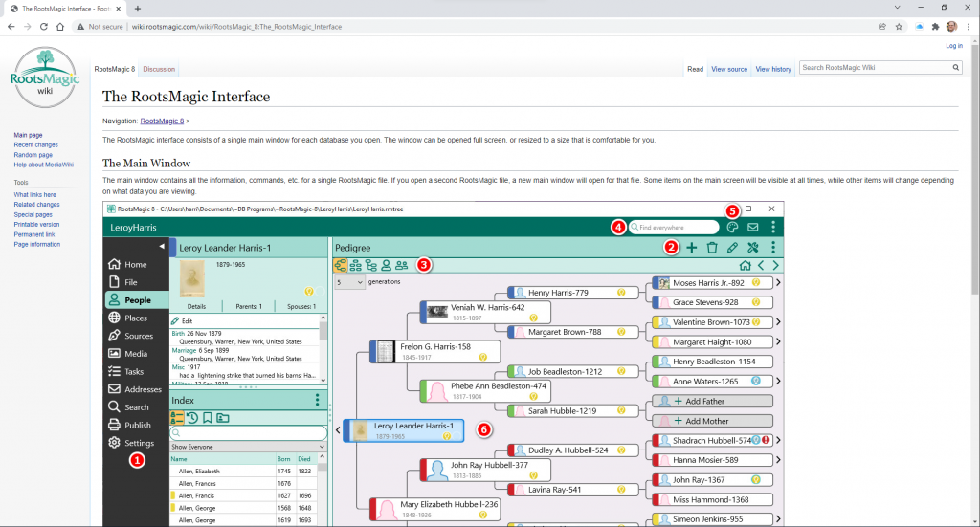Screen dimensions: 980x527
Task: Open the Random page link
Action: [x=33, y=155]
